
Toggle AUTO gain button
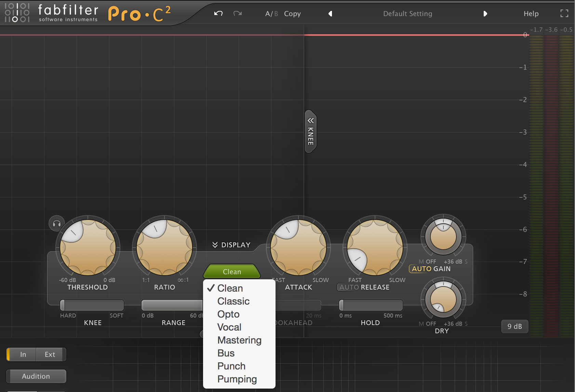pos(422,269)
